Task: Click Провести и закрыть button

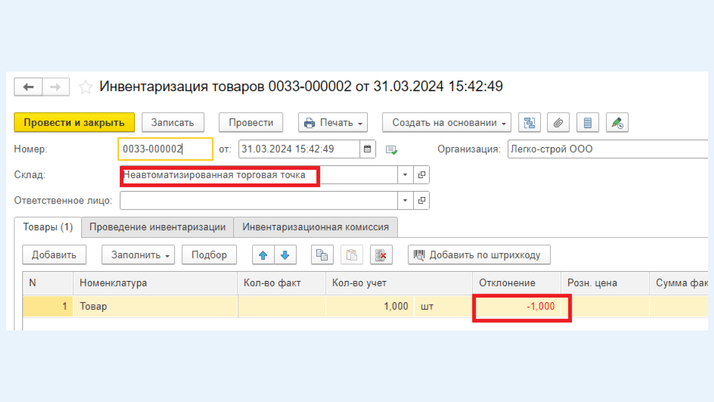Action: (74, 122)
